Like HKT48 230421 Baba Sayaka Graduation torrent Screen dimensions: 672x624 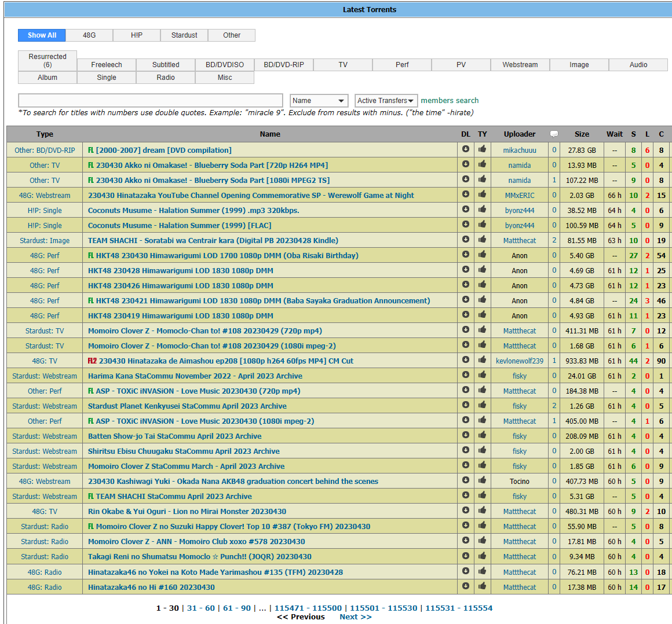coord(482,299)
